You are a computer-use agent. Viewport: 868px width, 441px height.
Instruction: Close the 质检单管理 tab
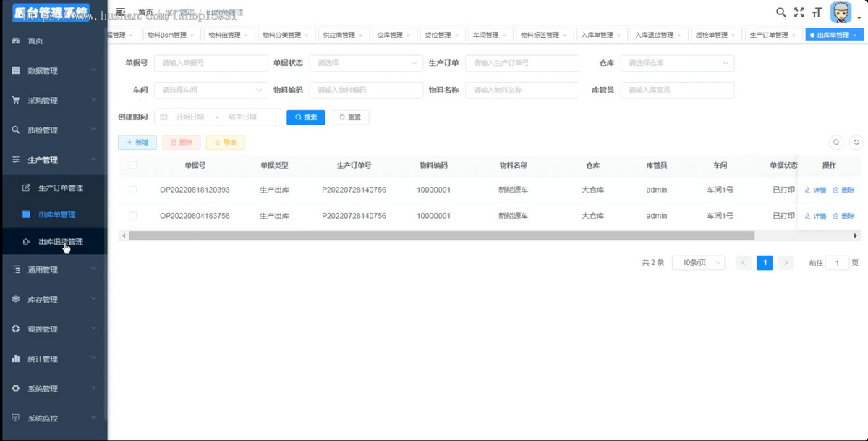click(733, 35)
